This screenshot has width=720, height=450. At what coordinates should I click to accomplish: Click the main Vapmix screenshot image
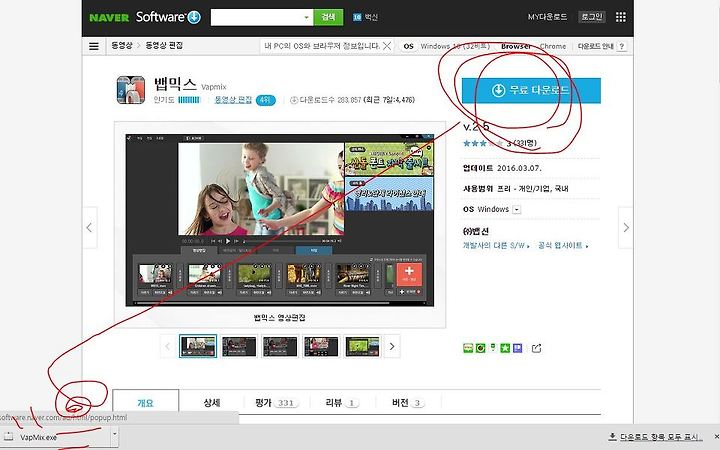280,220
